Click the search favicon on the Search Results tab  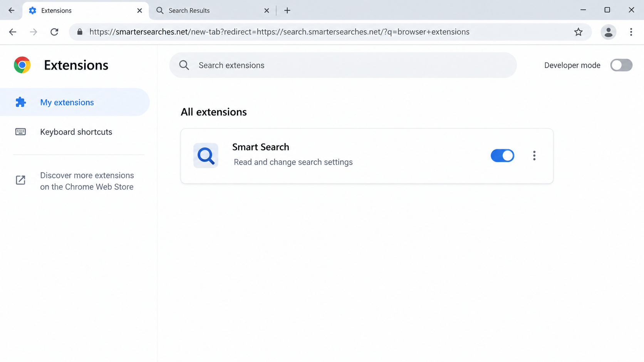(x=160, y=10)
